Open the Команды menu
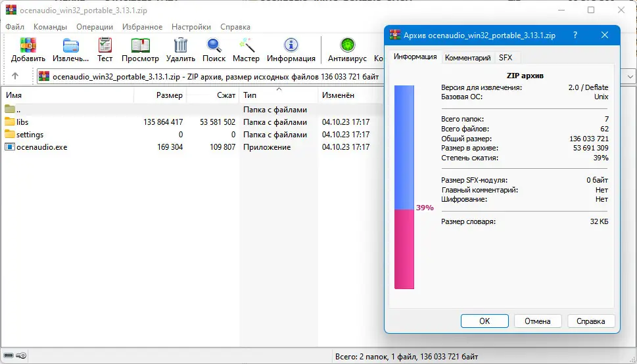This screenshot has width=637, height=364. click(x=50, y=27)
